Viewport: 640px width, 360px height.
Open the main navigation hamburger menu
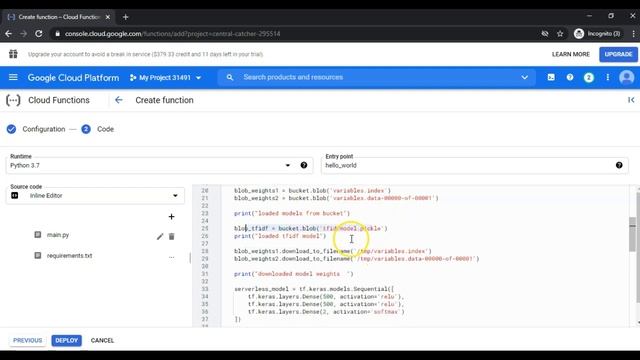13,77
